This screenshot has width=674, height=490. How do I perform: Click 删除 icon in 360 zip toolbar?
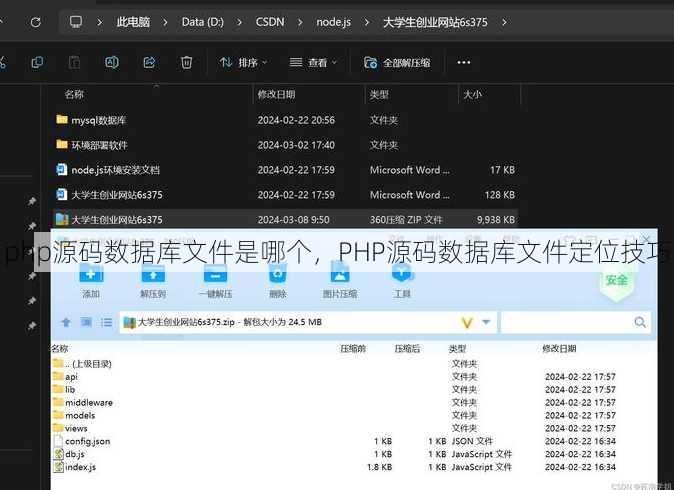pyautogui.click(x=278, y=273)
